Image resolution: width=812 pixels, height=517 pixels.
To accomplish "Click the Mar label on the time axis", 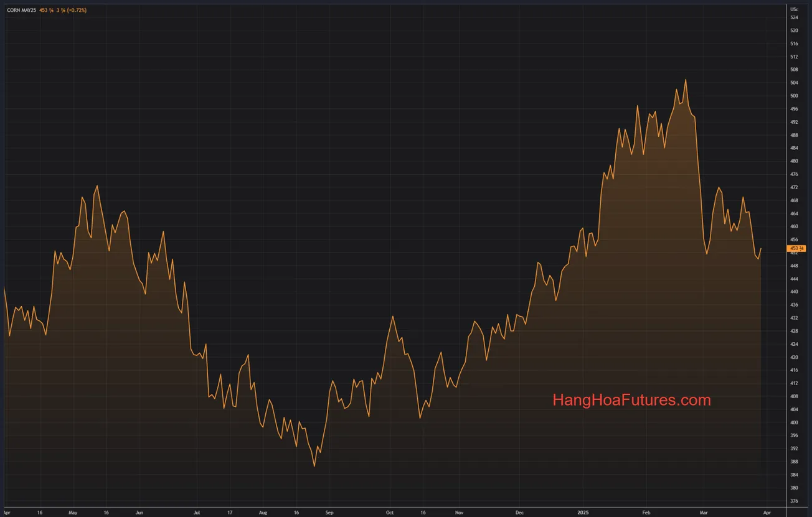I will pos(704,512).
